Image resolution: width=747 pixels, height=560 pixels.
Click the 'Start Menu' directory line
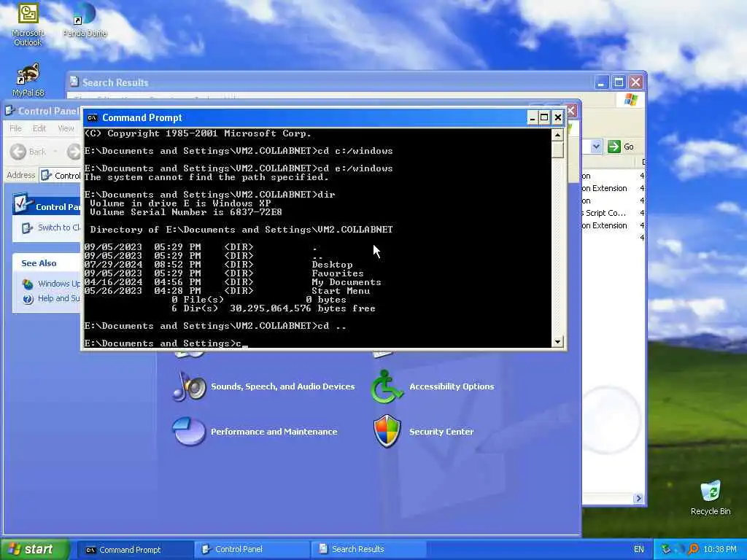click(228, 291)
